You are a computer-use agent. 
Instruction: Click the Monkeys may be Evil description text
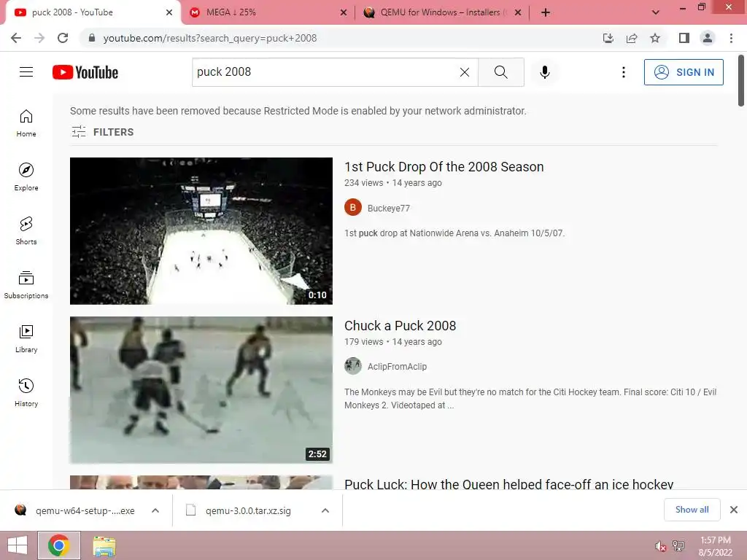[530, 399]
